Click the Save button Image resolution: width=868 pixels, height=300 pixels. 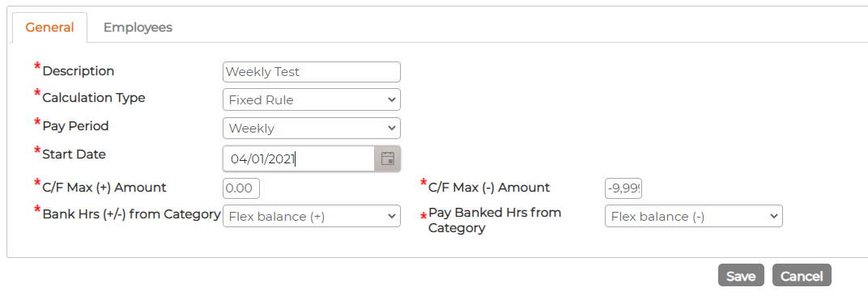741,275
